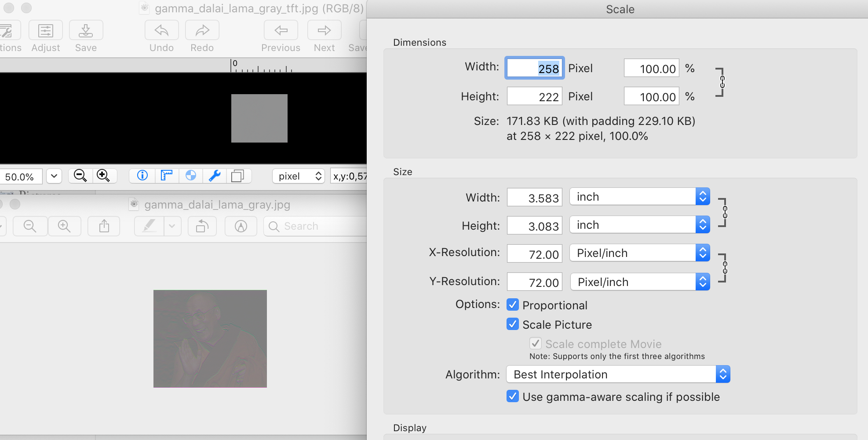
Task: Zoom out with the minus magnifier in GraphicConverter
Action: click(80, 176)
